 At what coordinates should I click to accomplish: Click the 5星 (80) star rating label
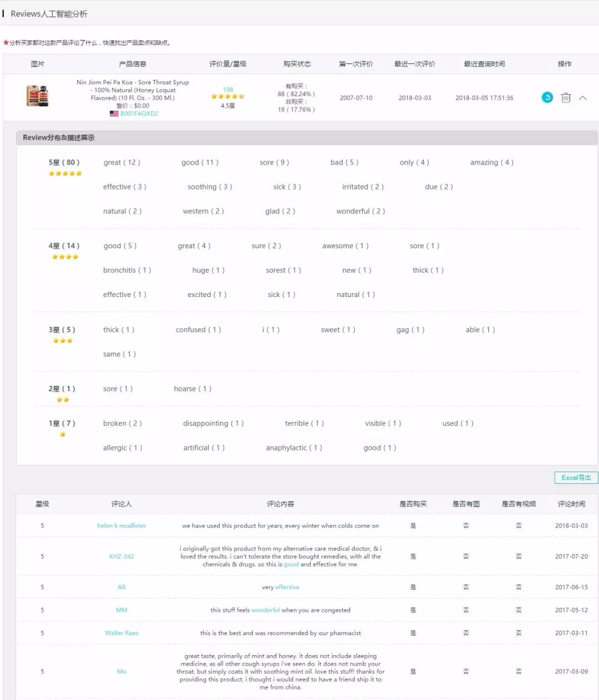tap(64, 162)
